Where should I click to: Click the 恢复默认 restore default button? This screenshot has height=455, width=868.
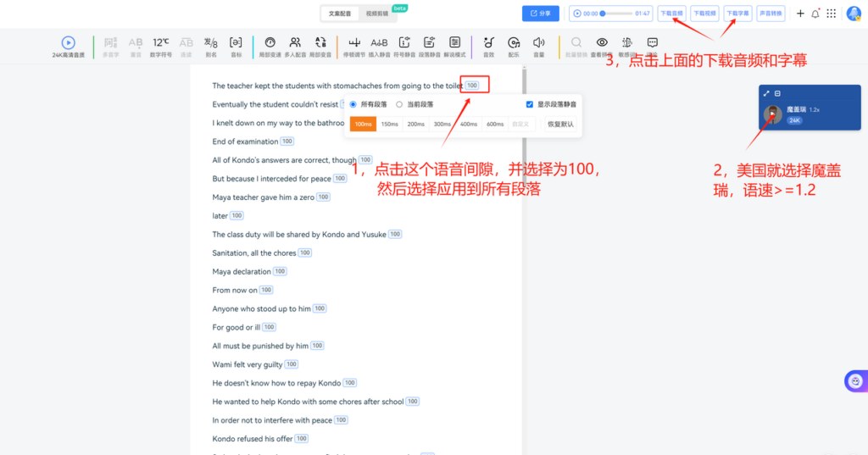tap(560, 124)
